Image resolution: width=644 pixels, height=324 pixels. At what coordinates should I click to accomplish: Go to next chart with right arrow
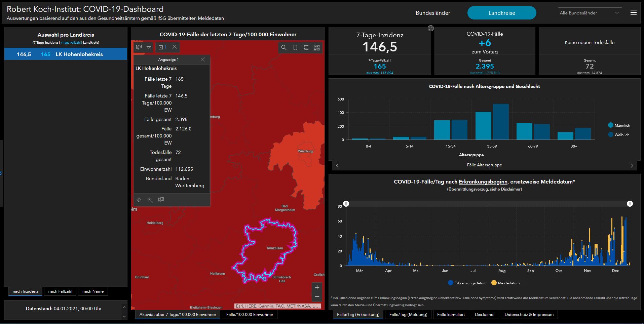click(x=632, y=165)
